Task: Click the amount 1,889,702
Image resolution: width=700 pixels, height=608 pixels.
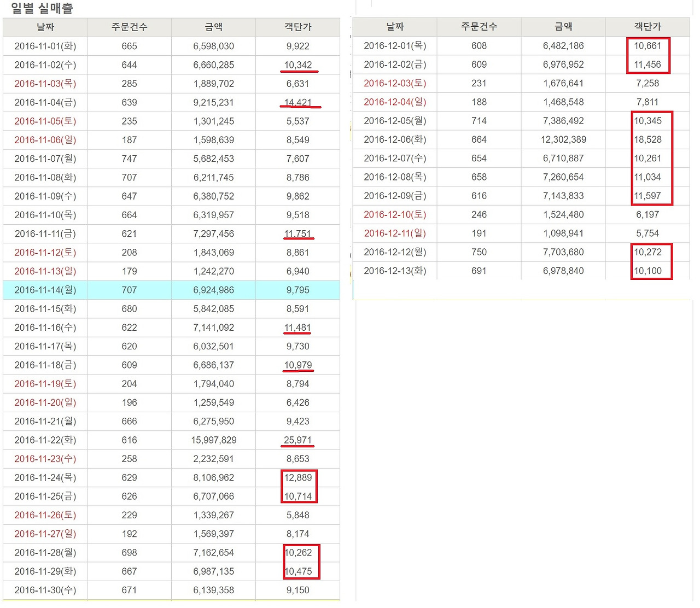Action: click(214, 84)
